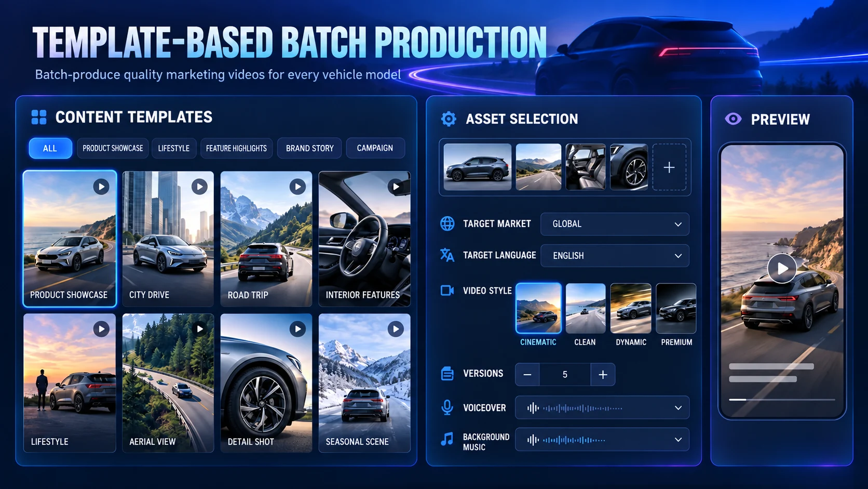
Task: Play the Seasonal Scene template preview
Action: tap(396, 329)
